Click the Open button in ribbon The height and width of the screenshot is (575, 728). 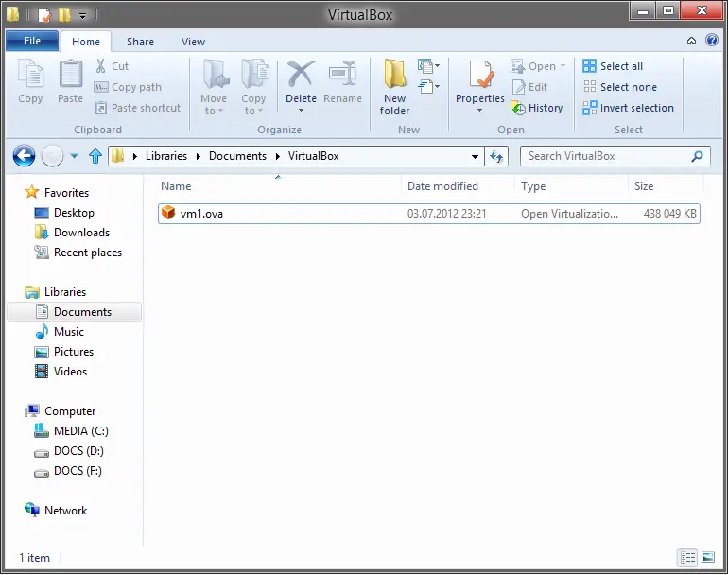point(533,66)
